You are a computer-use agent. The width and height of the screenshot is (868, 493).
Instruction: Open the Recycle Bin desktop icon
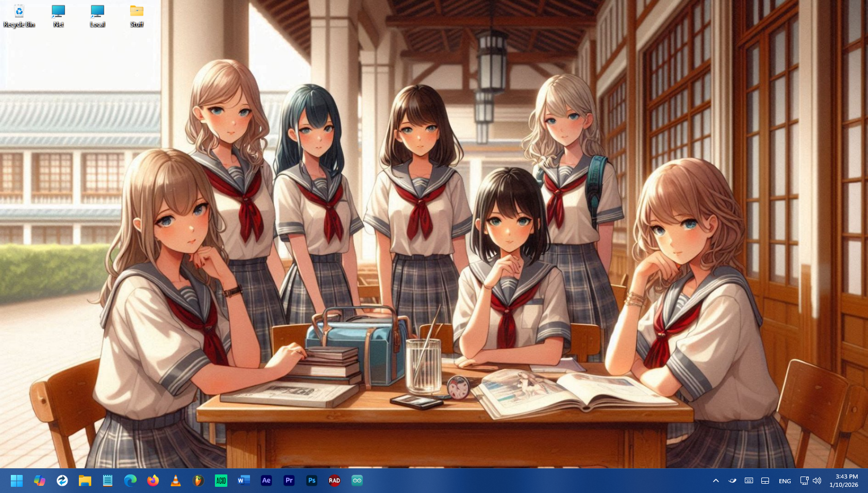point(19,16)
